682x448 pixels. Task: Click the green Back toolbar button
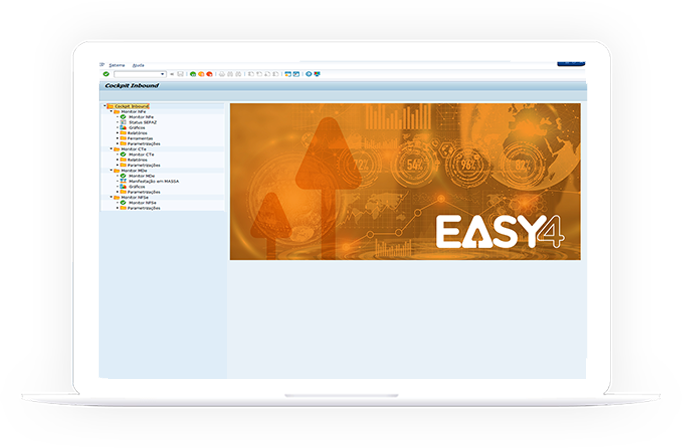point(193,74)
